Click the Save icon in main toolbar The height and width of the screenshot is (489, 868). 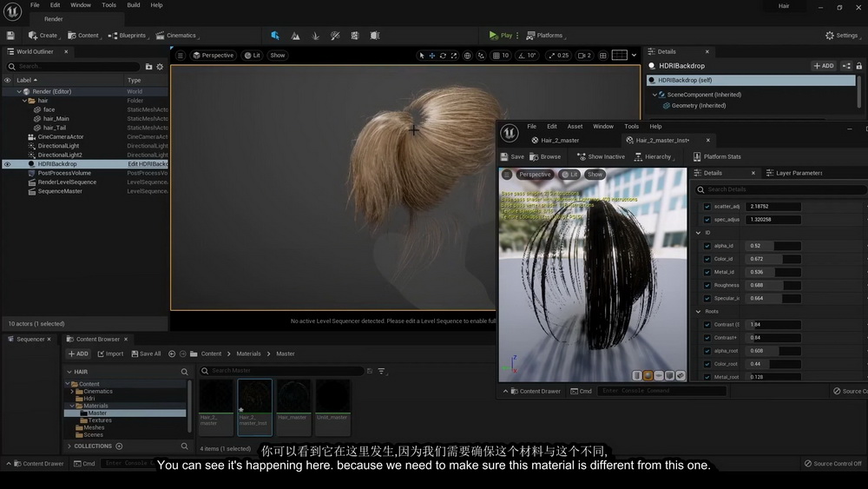coord(10,36)
